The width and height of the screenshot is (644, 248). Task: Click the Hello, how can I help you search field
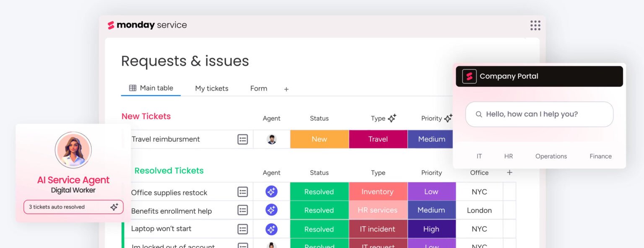tap(539, 114)
